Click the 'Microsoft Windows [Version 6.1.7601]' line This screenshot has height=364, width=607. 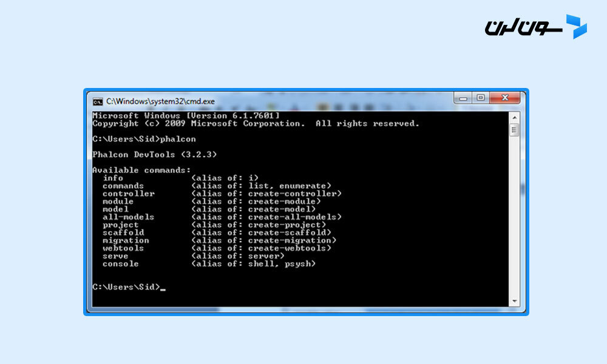[186, 116]
